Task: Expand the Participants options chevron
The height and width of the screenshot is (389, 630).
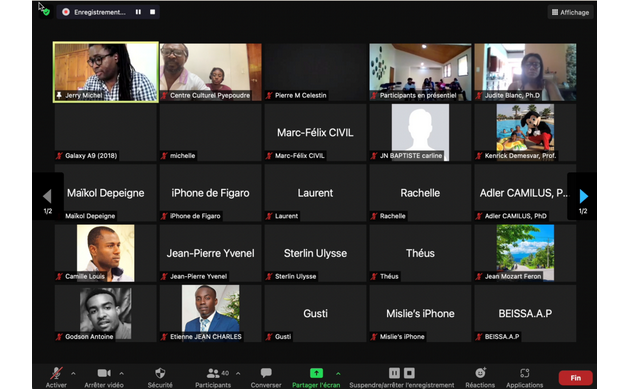Action: (238, 373)
